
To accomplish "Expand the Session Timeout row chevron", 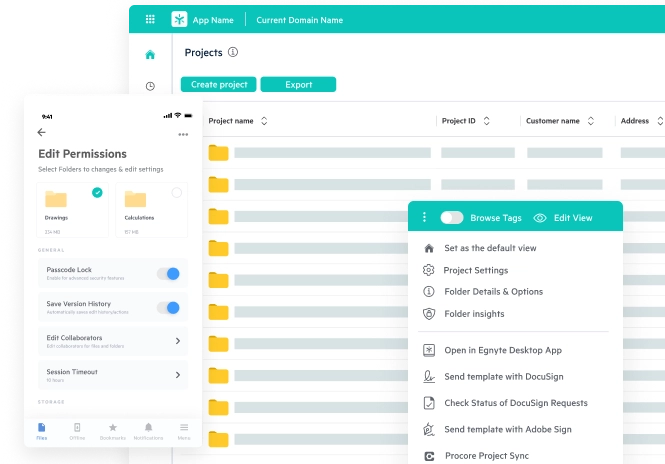I will pos(178,375).
